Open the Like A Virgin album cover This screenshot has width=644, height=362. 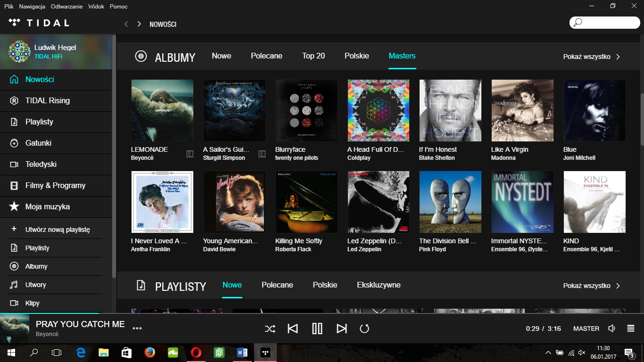click(x=522, y=110)
